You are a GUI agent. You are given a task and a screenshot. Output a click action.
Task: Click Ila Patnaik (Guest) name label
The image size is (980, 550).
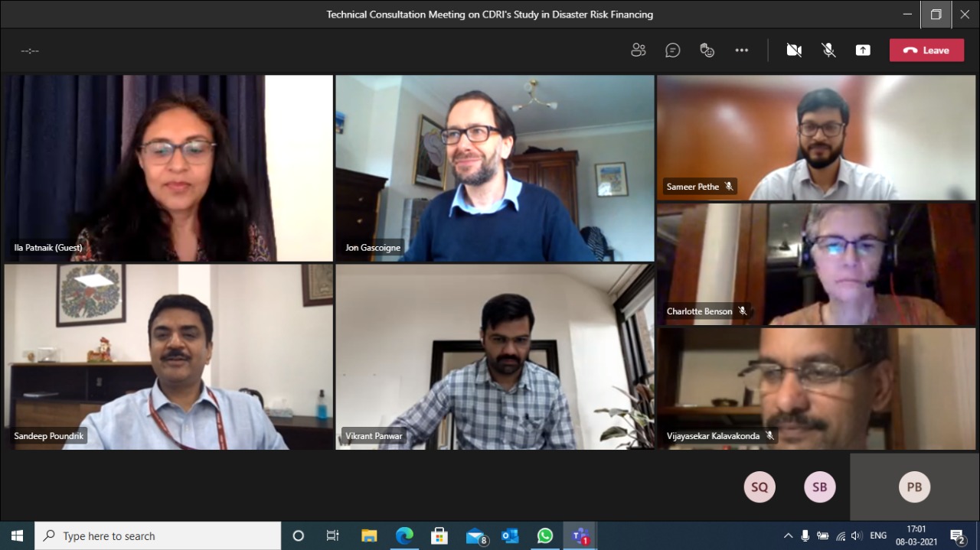coord(48,248)
